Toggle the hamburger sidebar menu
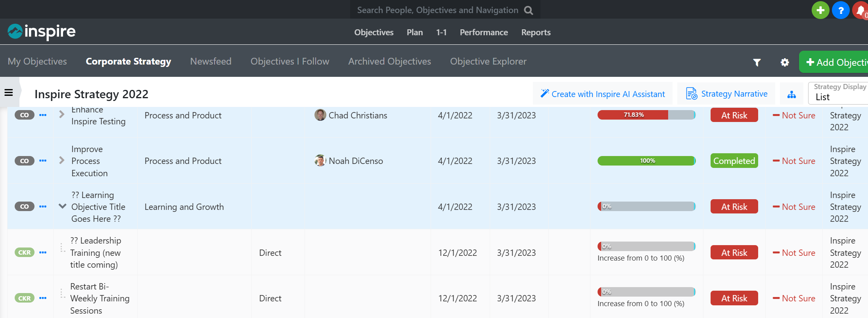 (x=9, y=93)
